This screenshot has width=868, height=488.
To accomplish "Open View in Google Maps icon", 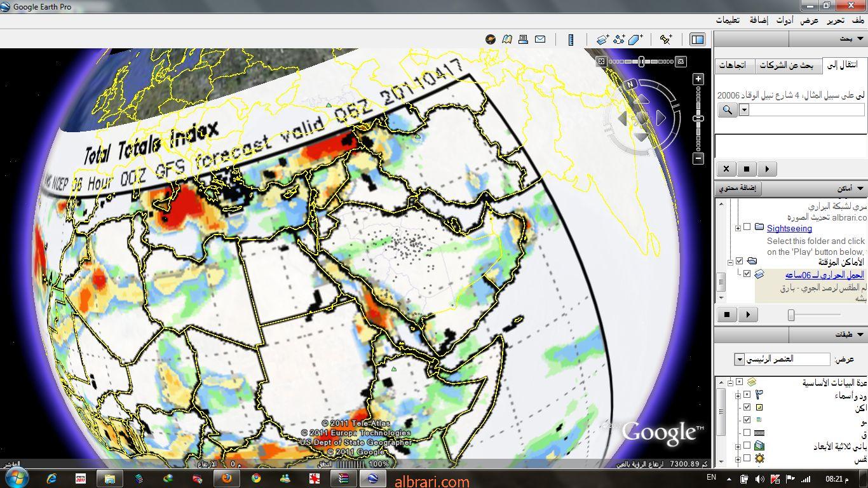I will click(506, 39).
